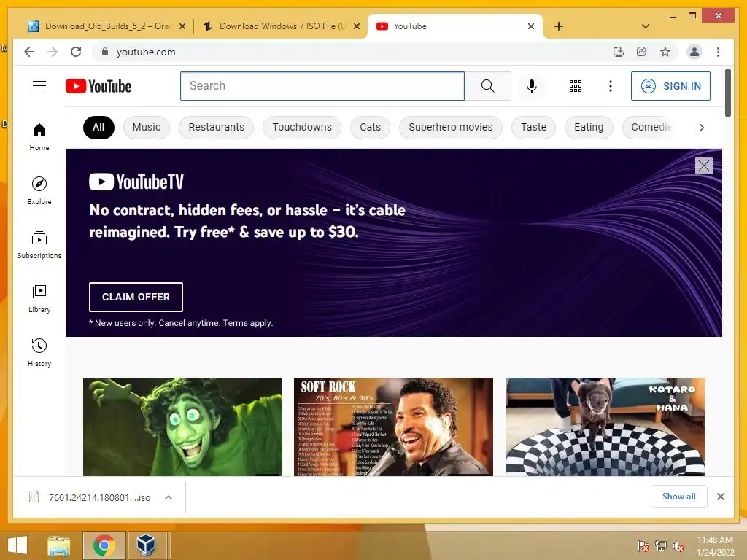Click the search magnifier button
This screenshot has width=747, height=560.
pyautogui.click(x=488, y=86)
